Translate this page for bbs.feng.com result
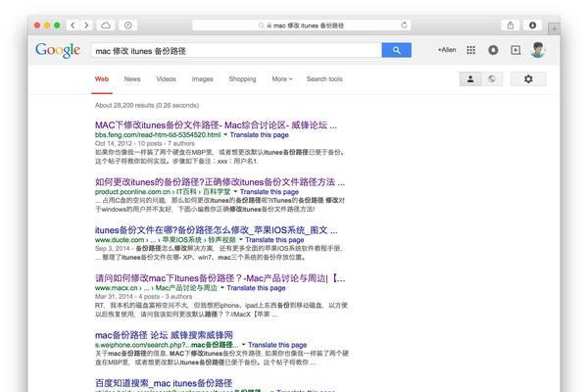588x392 pixels. [x=259, y=134]
